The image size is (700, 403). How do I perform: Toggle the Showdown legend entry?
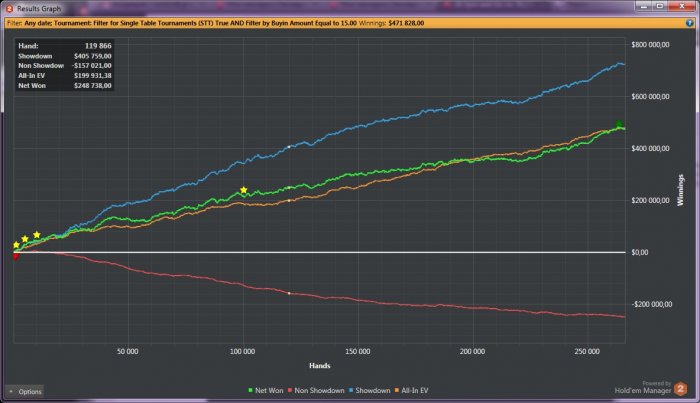[369, 391]
